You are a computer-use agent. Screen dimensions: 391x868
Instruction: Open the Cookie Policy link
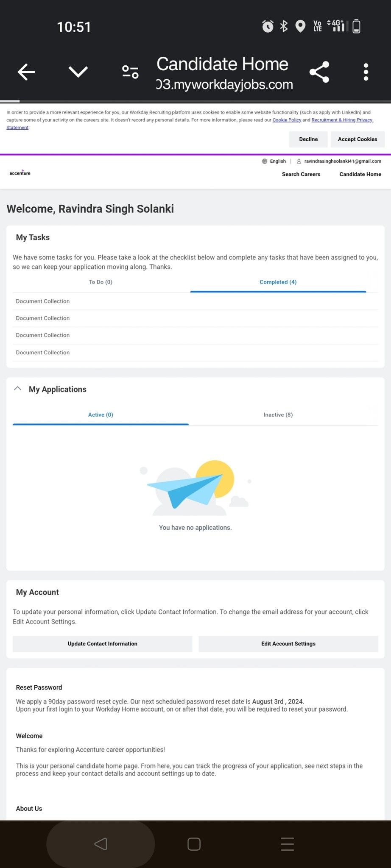coord(287,120)
